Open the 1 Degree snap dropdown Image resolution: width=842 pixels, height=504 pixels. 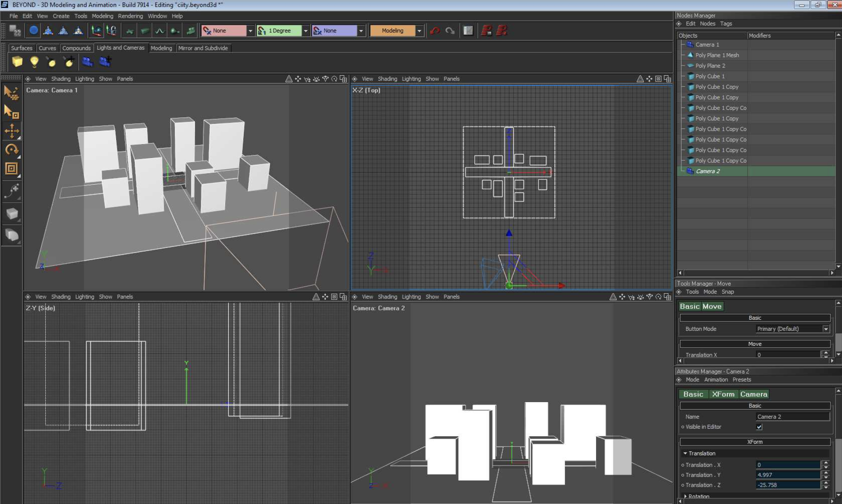point(305,31)
